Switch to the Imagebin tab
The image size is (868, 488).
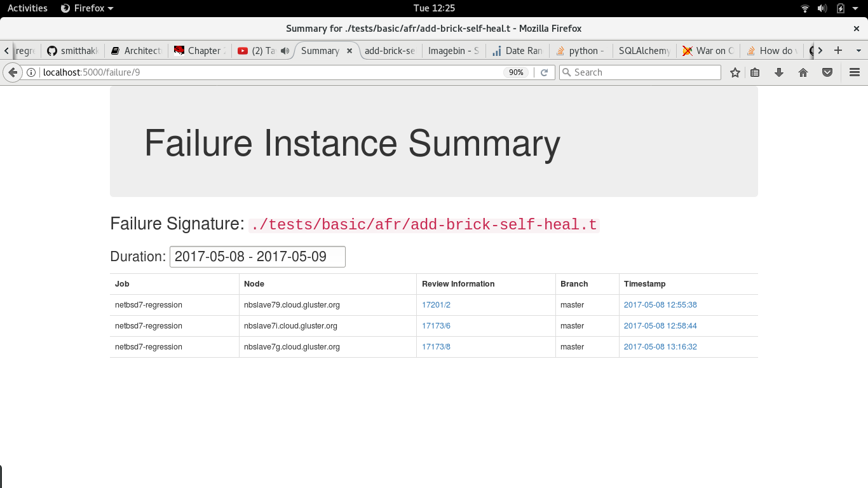pyautogui.click(x=453, y=51)
